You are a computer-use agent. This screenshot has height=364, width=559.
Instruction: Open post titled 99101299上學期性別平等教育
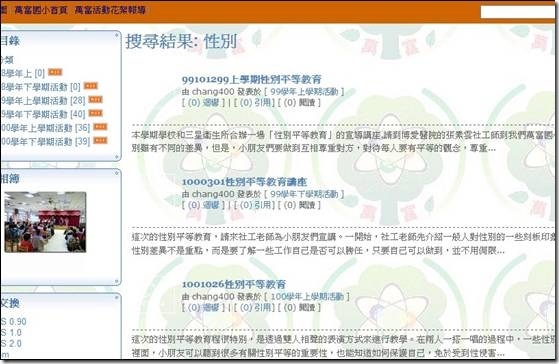[x=252, y=79]
